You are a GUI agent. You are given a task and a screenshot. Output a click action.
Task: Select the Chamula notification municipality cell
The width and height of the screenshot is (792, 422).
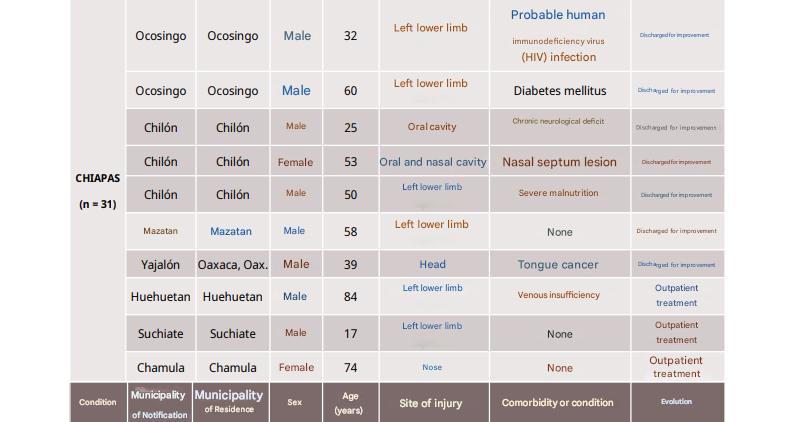tap(161, 367)
